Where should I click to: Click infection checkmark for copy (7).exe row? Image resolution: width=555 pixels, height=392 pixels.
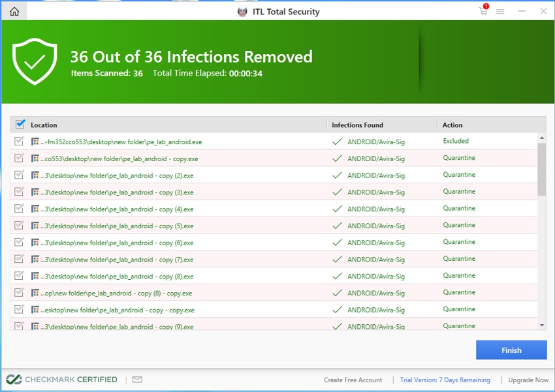(338, 259)
